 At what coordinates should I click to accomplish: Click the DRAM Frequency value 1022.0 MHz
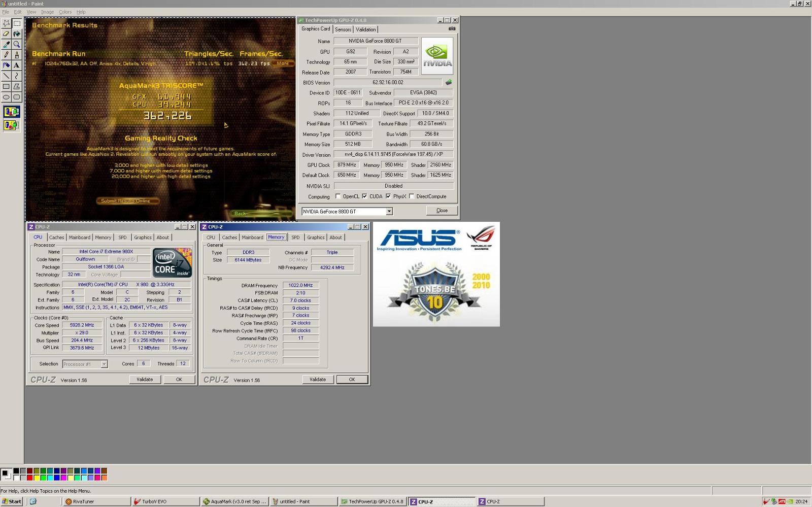300,286
